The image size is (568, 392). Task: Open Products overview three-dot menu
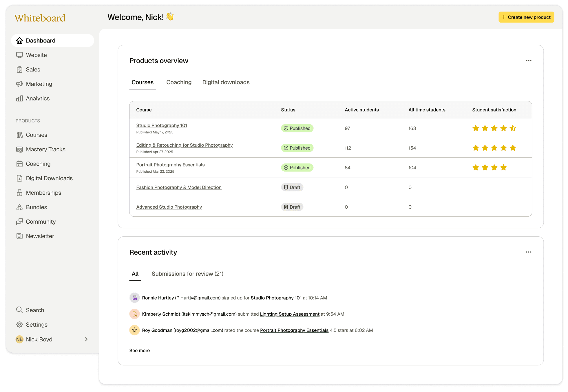528,60
